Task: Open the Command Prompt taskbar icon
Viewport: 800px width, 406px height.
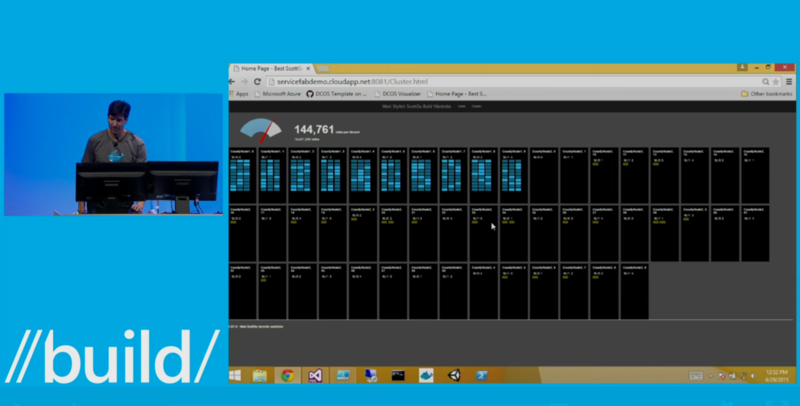Action: (x=398, y=376)
